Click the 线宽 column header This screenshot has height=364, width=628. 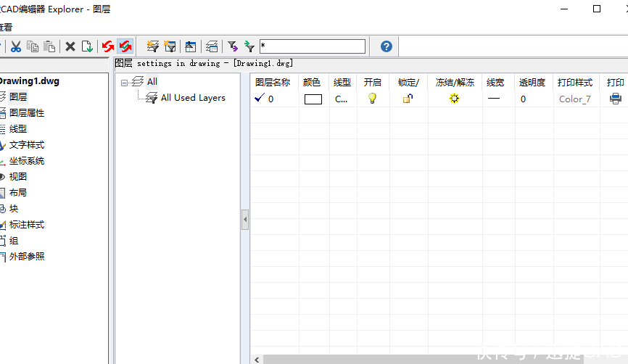[495, 83]
